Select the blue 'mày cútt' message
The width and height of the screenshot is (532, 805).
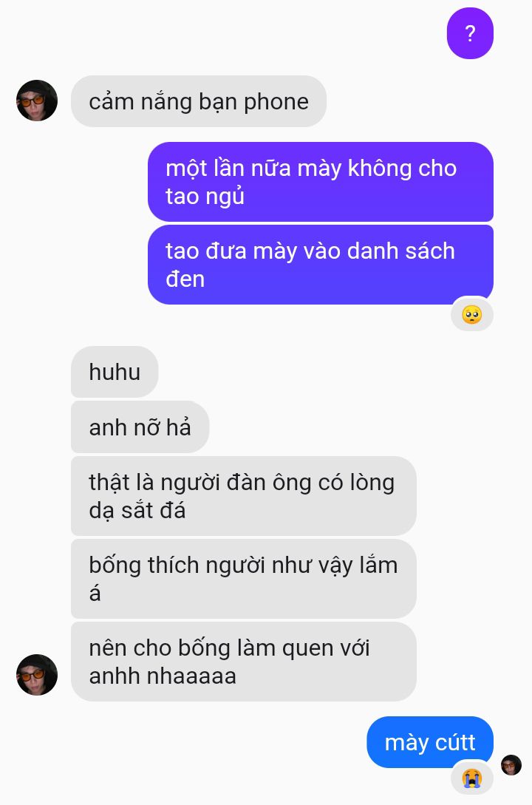pos(430,742)
